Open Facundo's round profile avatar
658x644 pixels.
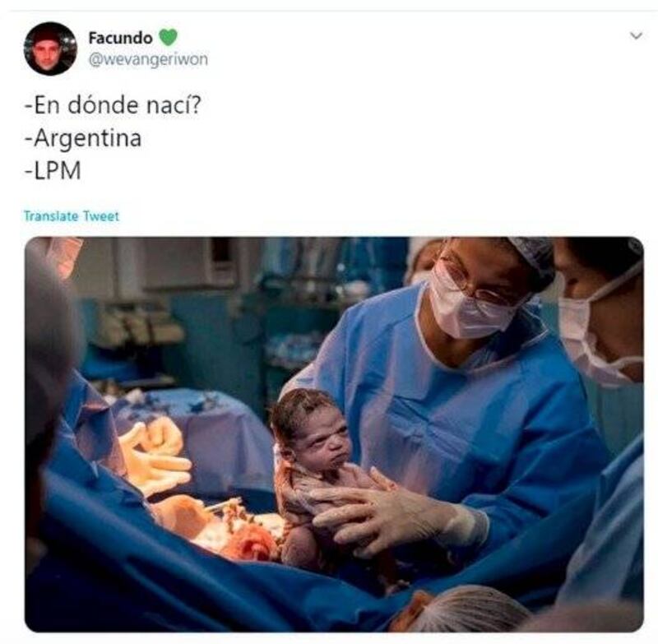tap(50, 49)
